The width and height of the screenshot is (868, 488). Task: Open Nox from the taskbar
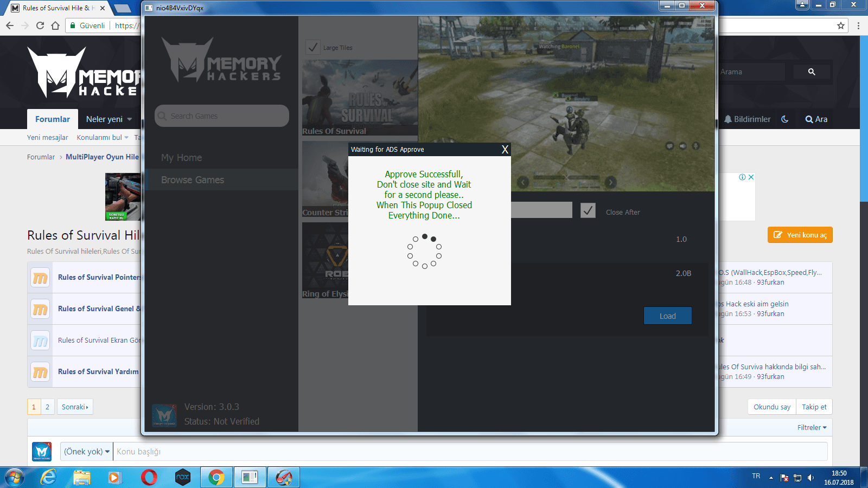[183, 478]
